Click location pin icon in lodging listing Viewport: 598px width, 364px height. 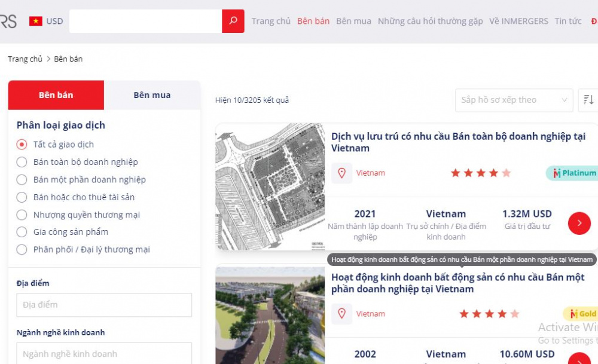point(341,173)
